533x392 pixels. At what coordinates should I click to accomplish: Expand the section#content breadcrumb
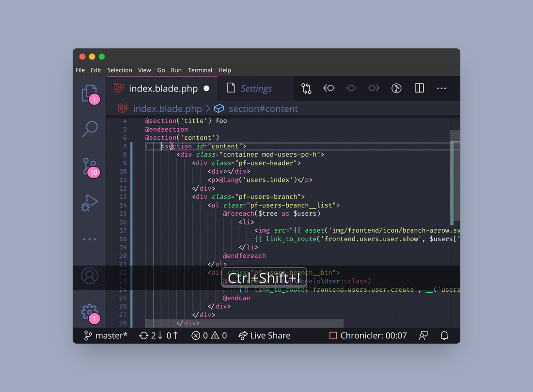[263, 109]
